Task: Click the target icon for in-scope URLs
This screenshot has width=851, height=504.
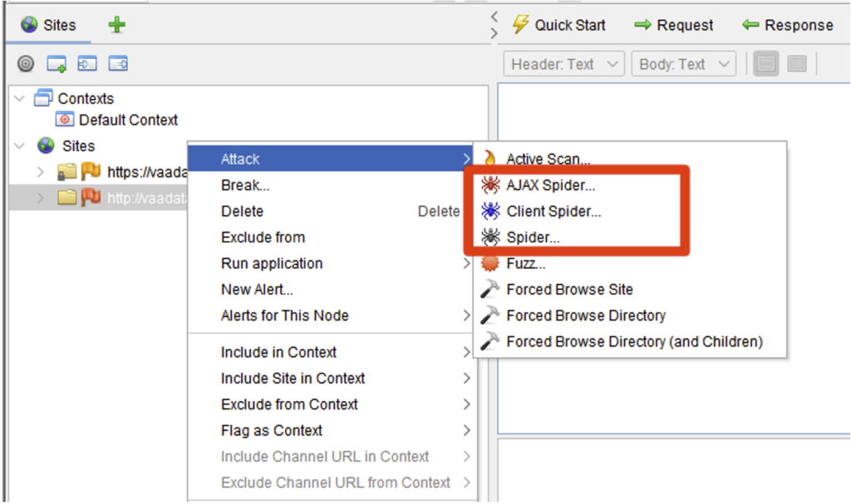Action: point(26,64)
